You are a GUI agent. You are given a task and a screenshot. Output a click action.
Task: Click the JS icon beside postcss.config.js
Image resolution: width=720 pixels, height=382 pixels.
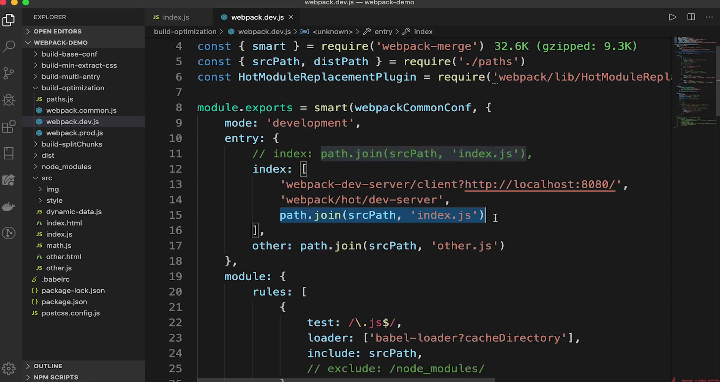pos(34,313)
